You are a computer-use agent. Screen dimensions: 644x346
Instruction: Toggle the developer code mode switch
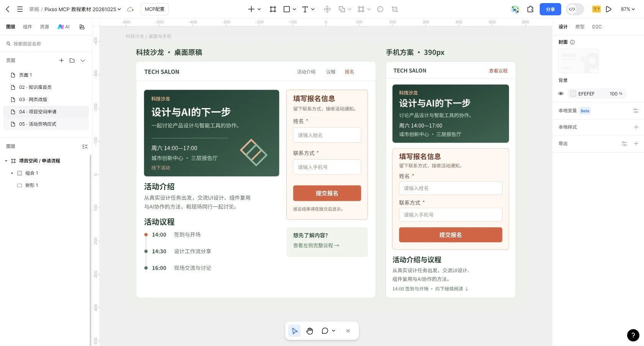coord(575,9)
